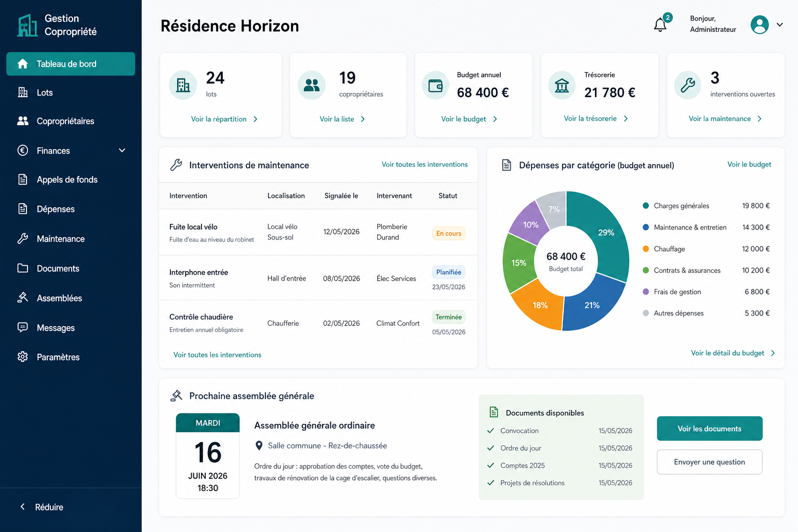Open the Voir le détail du budget link
798x532 pixels.
coord(727,353)
